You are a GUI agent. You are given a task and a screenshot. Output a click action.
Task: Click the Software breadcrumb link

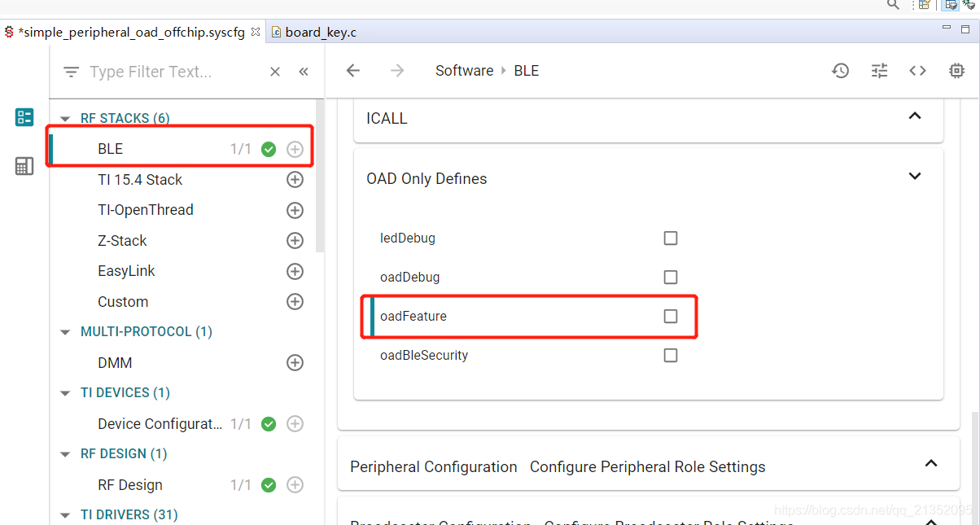tap(464, 71)
